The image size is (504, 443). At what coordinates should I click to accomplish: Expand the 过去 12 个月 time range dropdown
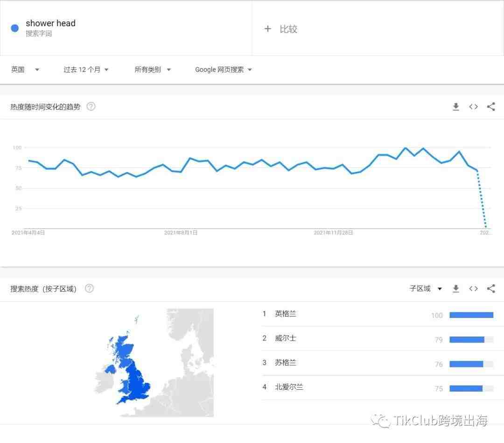(x=86, y=70)
